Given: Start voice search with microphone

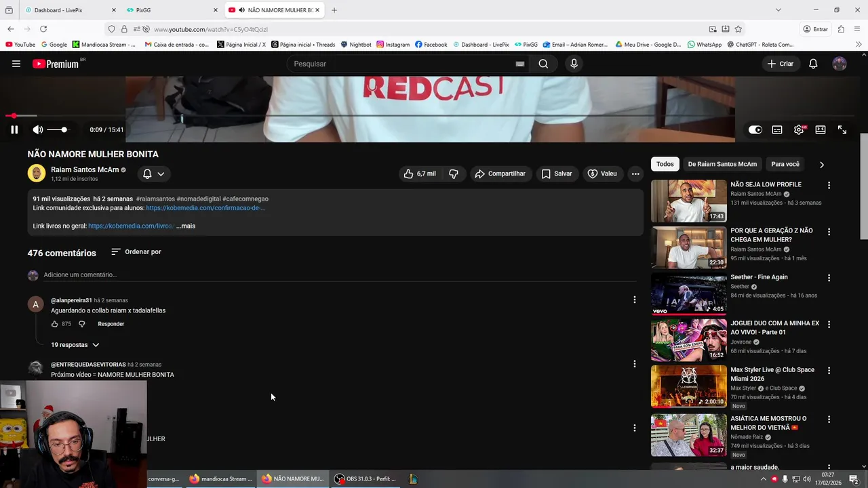Looking at the screenshot, I should (574, 64).
